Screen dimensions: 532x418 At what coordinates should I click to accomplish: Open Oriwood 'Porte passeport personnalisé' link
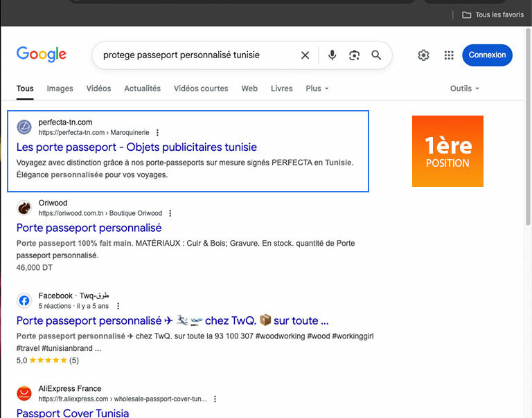coord(89,228)
